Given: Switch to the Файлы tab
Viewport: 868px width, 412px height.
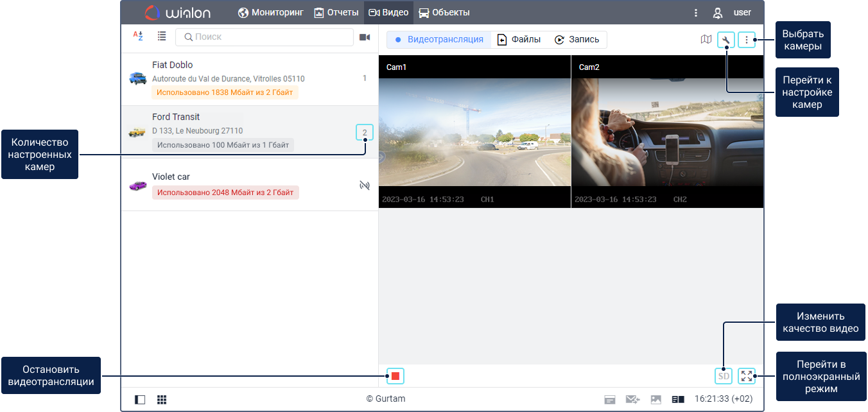Looking at the screenshot, I should [x=519, y=40].
